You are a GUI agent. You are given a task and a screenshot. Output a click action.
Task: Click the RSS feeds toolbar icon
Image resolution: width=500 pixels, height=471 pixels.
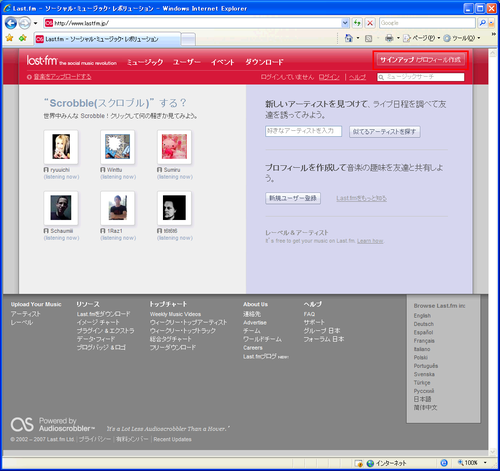coord(368,39)
